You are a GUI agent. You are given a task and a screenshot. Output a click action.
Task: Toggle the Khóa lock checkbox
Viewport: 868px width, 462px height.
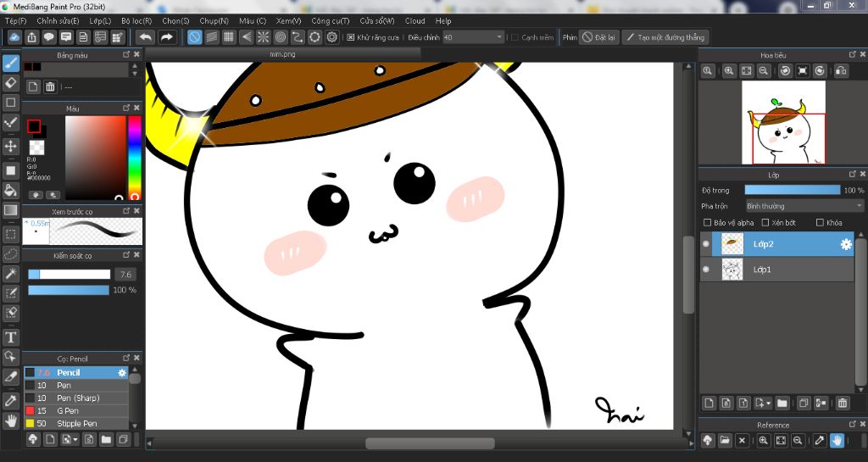point(820,223)
